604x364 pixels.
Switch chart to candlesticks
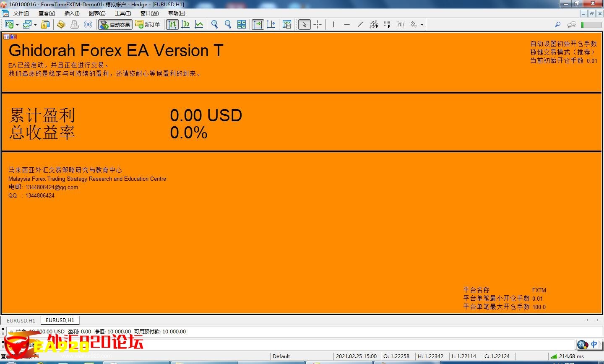pos(185,25)
